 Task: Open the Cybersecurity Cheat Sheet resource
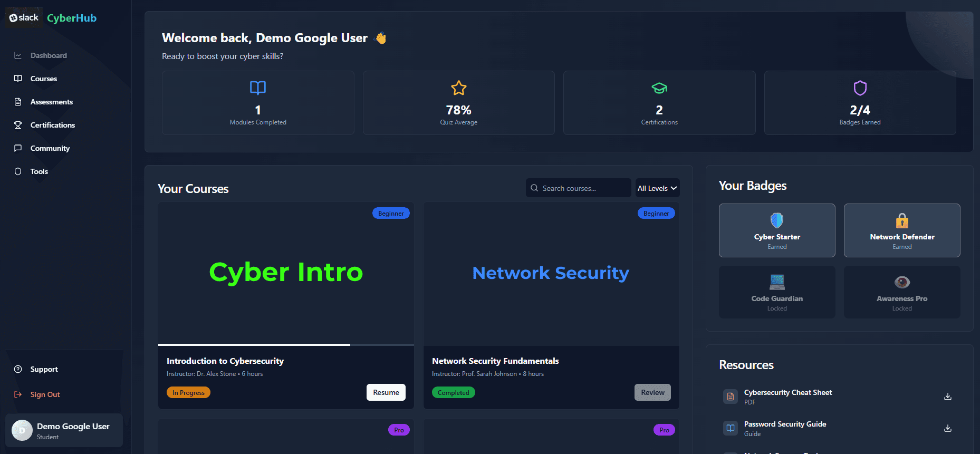pos(788,392)
